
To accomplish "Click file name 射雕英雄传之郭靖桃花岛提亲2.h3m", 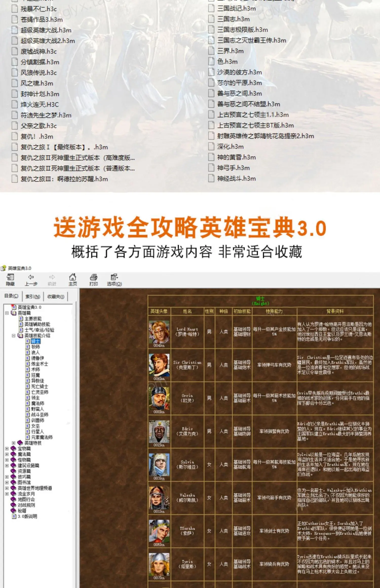I will (266, 136).
